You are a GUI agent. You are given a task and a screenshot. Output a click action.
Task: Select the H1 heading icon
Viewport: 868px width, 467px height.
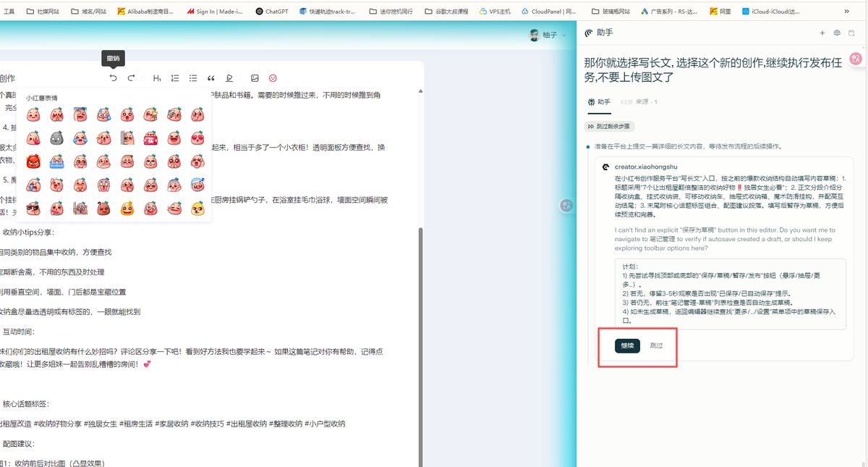[x=158, y=78]
